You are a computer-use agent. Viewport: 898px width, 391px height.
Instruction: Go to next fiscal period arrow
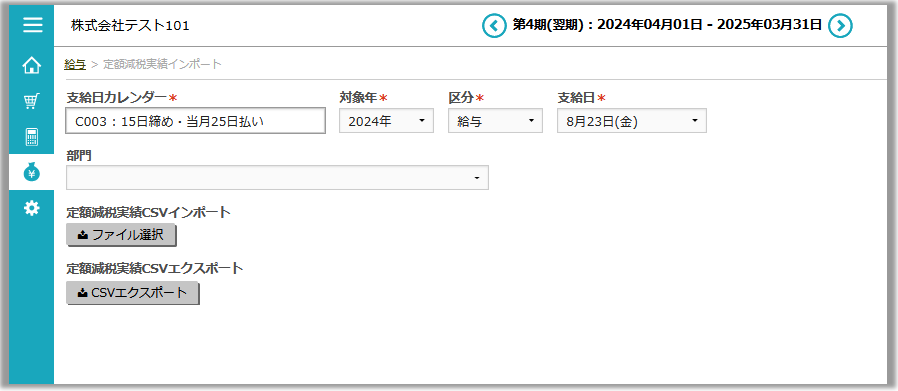pyautogui.click(x=840, y=25)
